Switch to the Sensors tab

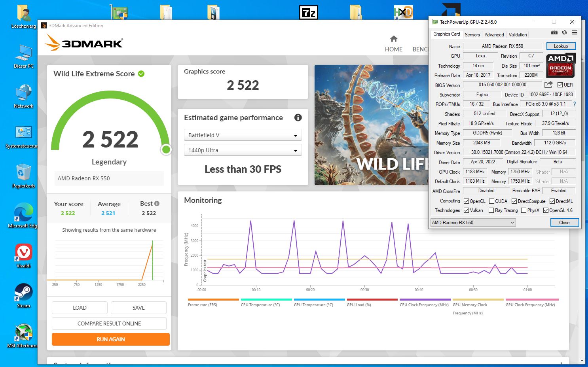(472, 35)
